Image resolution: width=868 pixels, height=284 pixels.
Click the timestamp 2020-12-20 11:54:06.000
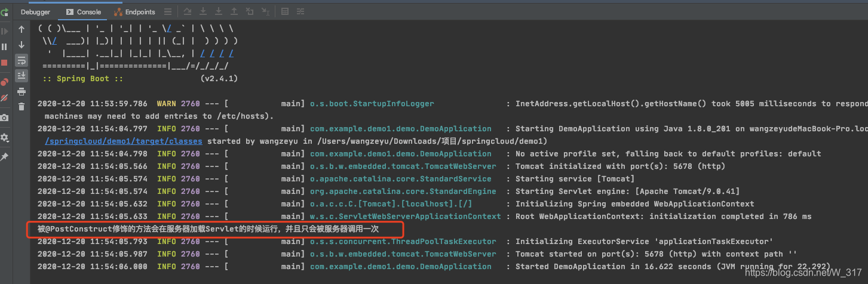[x=92, y=267]
